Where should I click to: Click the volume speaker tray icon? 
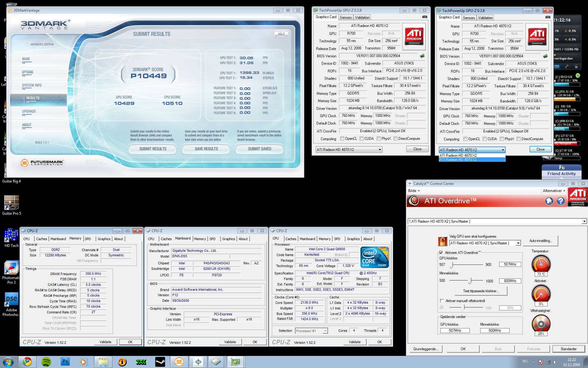tap(556, 362)
